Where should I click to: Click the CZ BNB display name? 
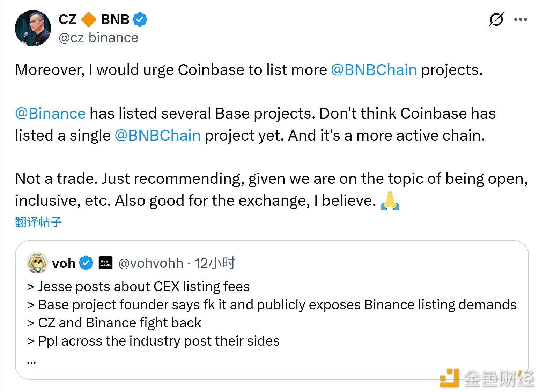[x=94, y=20]
